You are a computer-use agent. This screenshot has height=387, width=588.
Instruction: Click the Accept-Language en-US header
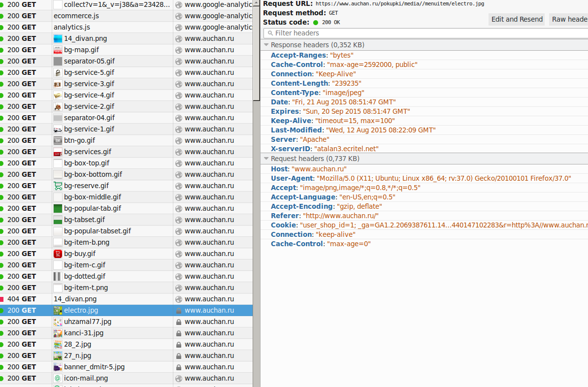(x=333, y=197)
